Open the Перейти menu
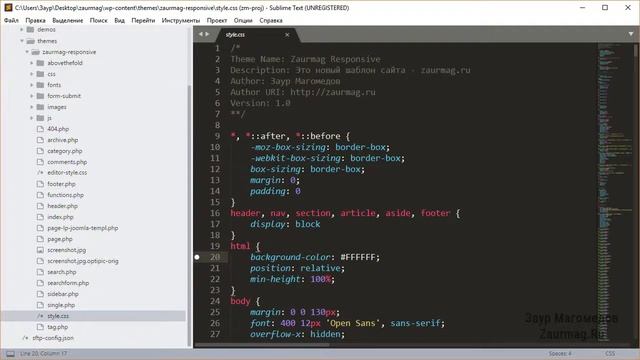This screenshot has height=360, width=640. 143,20
